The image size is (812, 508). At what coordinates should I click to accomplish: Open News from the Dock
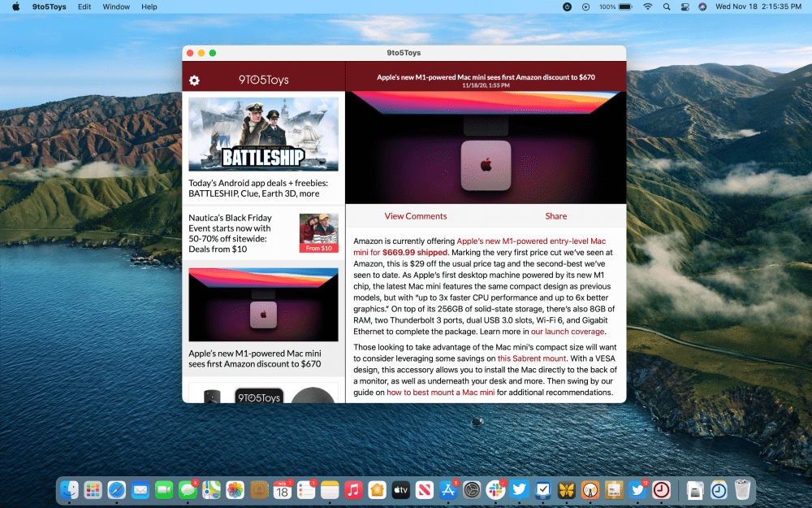(x=425, y=489)
